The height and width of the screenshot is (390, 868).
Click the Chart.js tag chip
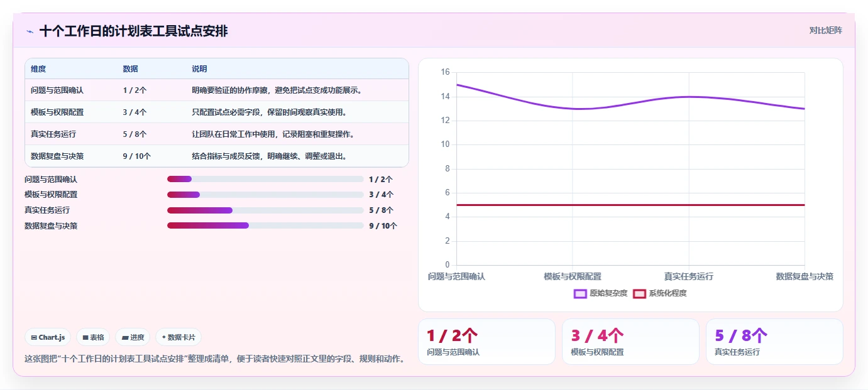pyautogui.click(x=48, y=337)
